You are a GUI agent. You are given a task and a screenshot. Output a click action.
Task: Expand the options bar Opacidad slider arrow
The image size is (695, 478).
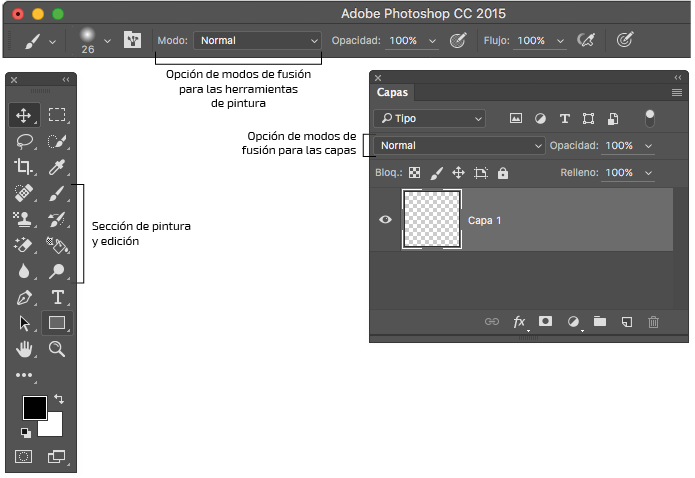[x=433, y=41]
